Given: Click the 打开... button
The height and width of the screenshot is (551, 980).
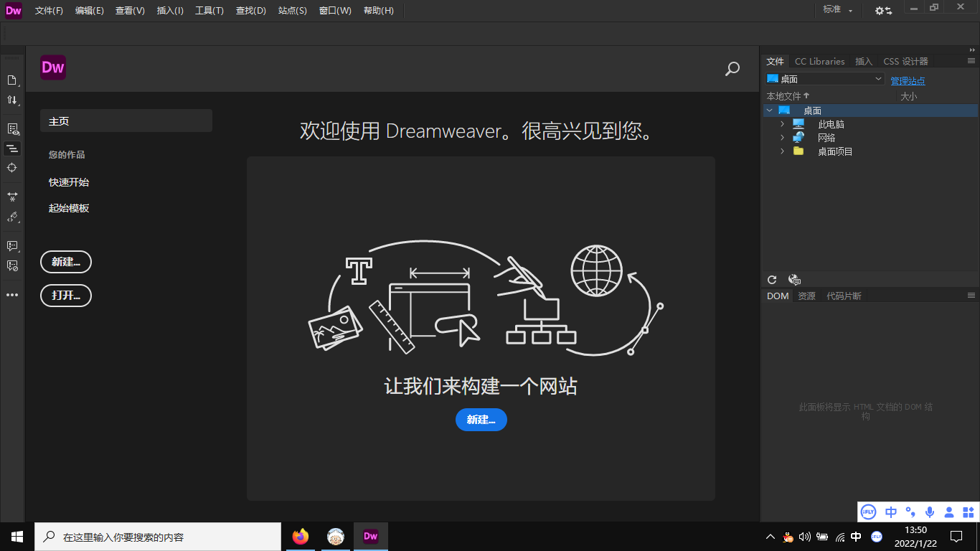Looking at the screenshot, I should point(66,295).
